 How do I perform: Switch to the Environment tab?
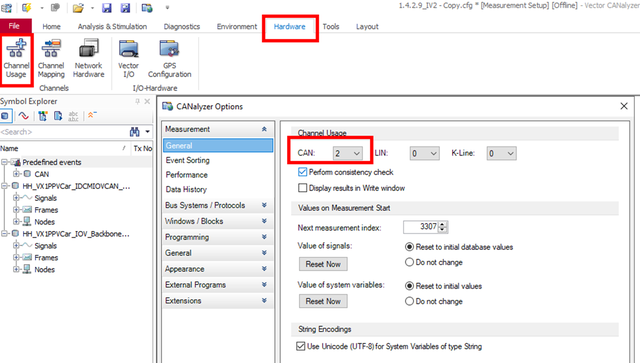[x=237, y=27]
